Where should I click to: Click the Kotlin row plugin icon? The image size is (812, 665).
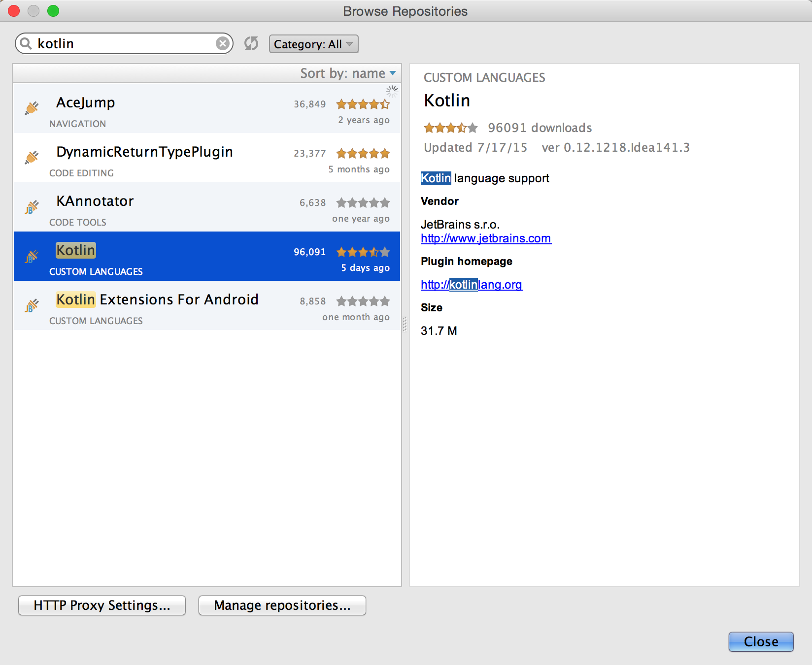[32, 256]
